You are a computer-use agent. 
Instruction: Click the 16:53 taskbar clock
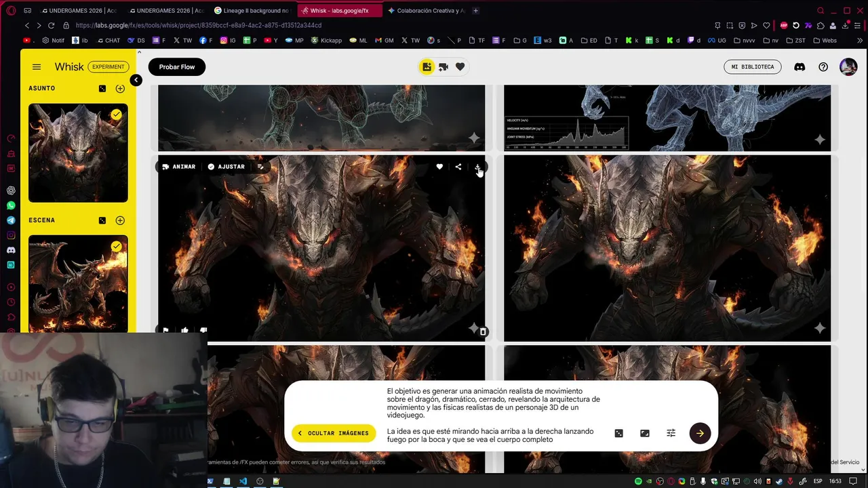click(x=835, y=481)
